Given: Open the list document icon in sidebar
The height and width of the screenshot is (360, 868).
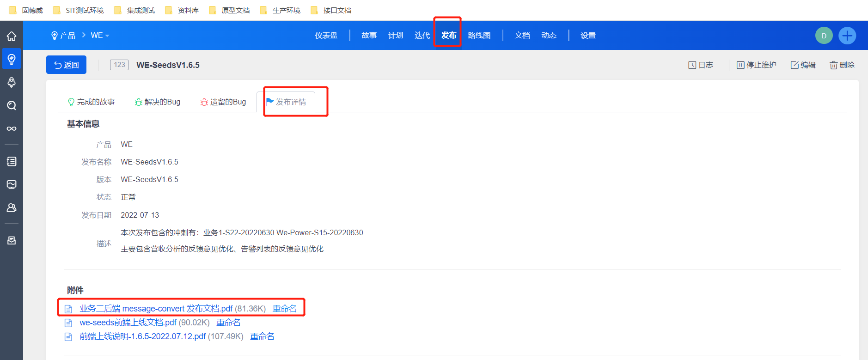Looking at the screenshot, I should 12,161.
